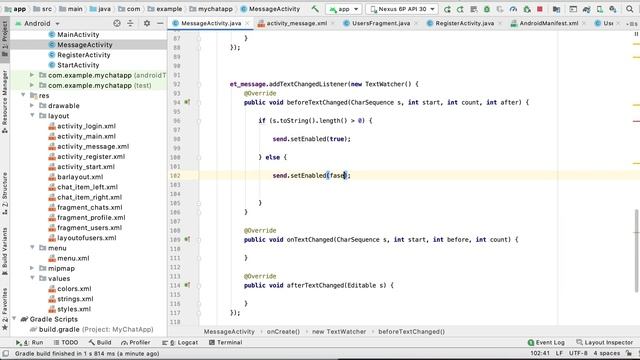This screenshot has width=640, height=360.
Task: Collapse the values folder
Action: click(x=32, y=278)
